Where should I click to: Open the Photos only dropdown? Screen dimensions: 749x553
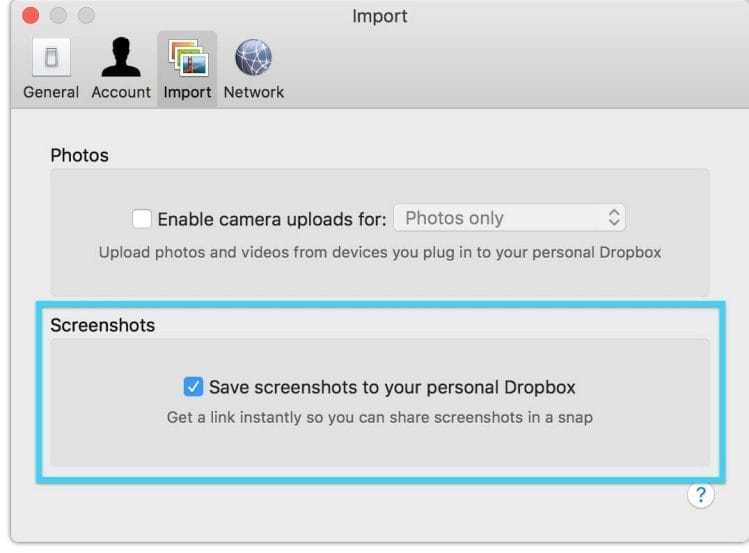click(509, 218)
